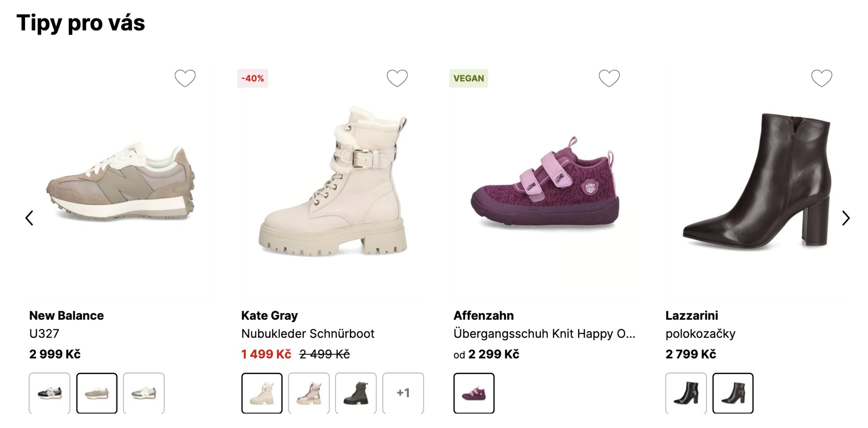Go to previous carousel products
Screen dimensions: 868x428
[x=30, y=218]
